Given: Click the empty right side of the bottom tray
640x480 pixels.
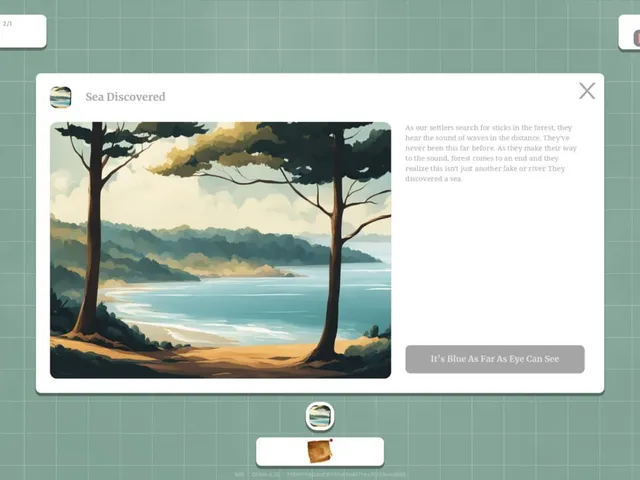Looking at the screenshot, I should point(358,451).
